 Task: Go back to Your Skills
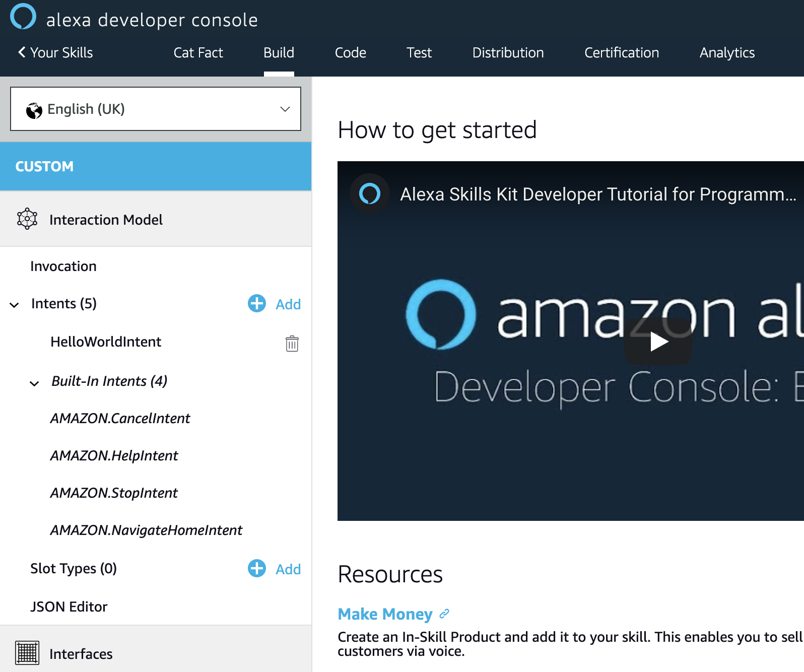[x=55, y=53]
